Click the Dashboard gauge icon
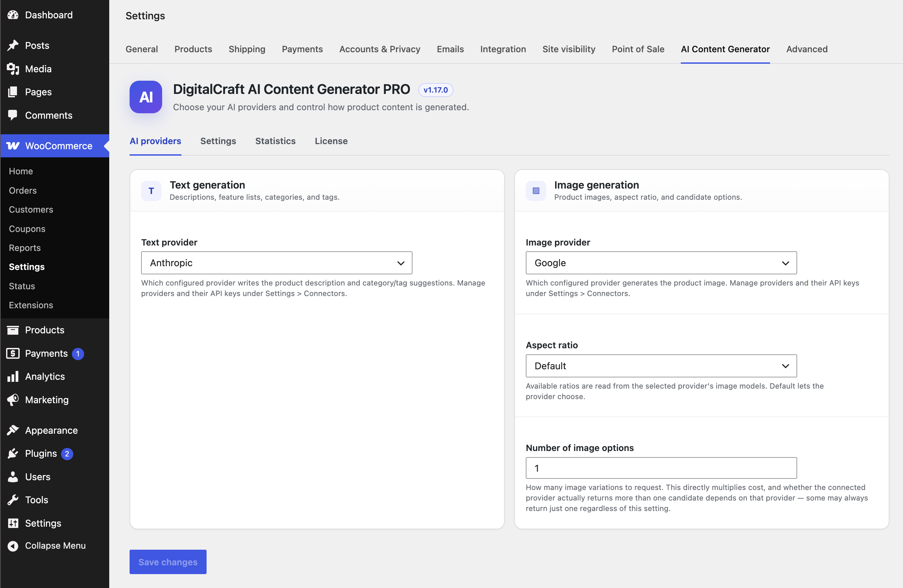This screenshot has height=588, width=903. (x=13, y=15)
